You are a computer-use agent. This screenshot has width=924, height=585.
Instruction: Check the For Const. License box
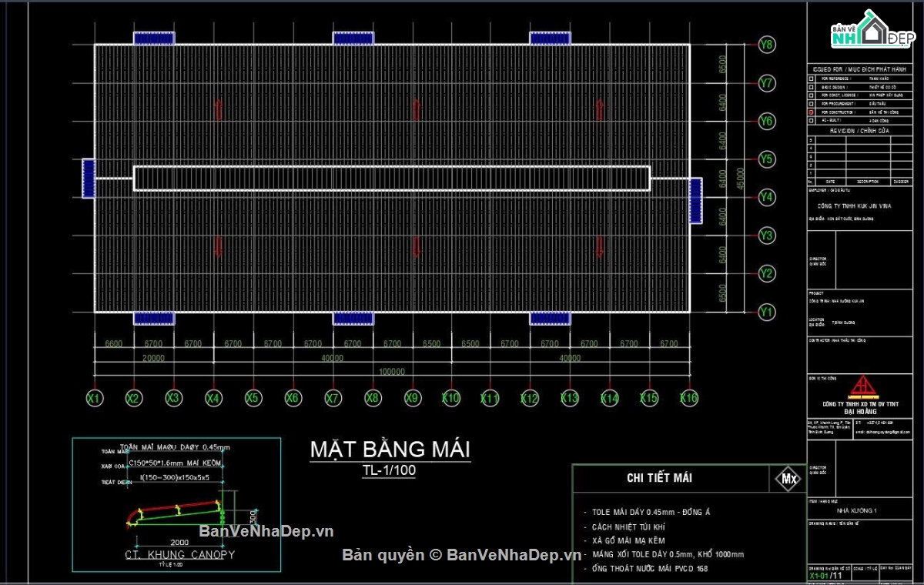(811, 95)
